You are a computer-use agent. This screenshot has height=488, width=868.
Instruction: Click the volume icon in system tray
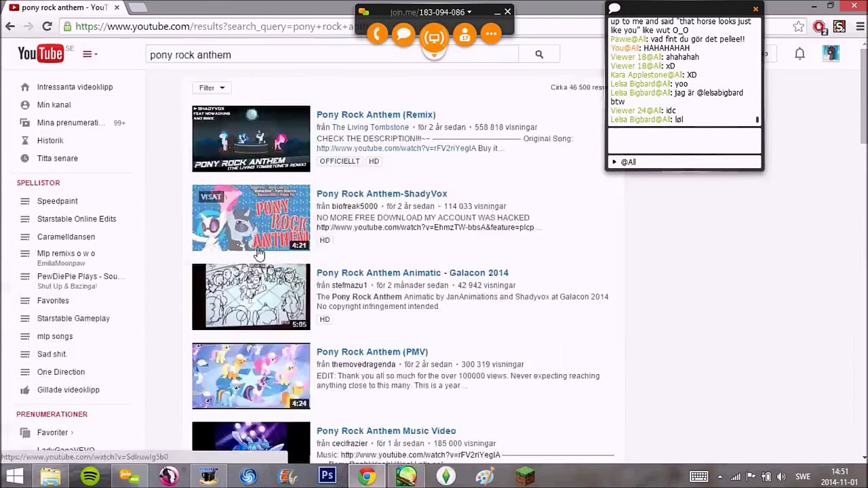coord(781,476)
